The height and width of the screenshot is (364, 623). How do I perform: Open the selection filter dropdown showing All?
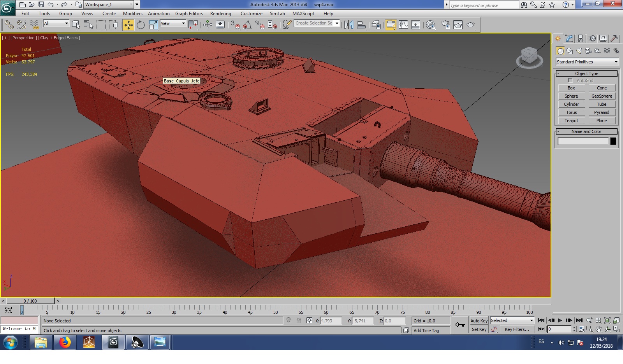tap(56, 23)
